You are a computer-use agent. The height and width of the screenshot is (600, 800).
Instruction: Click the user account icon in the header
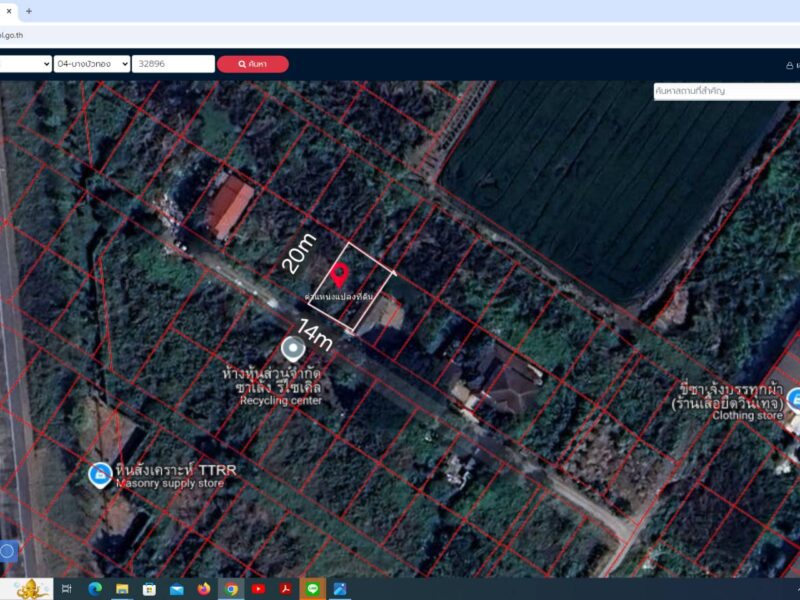pos(789,65)
